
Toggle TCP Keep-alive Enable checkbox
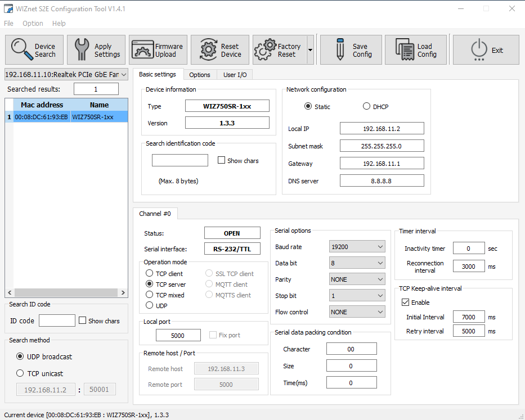[x=406, y=302]
